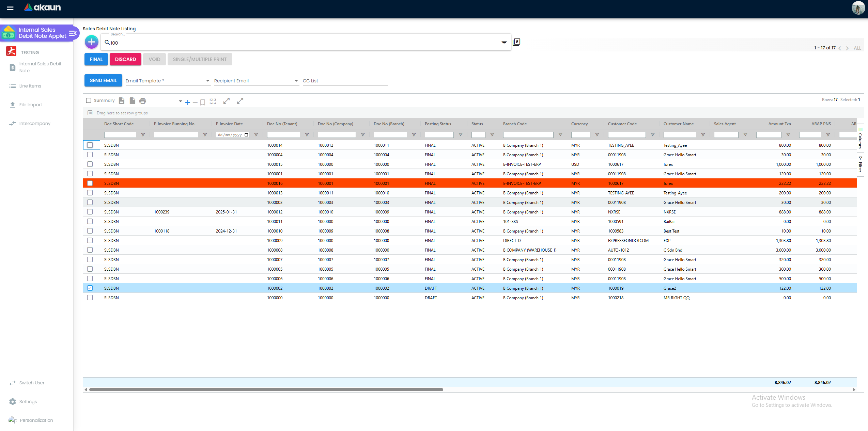The width and height of the screenshot is (868, 431).
Task: Check the highlighted orange row 1000016
Action: click(x=90, y=183)
